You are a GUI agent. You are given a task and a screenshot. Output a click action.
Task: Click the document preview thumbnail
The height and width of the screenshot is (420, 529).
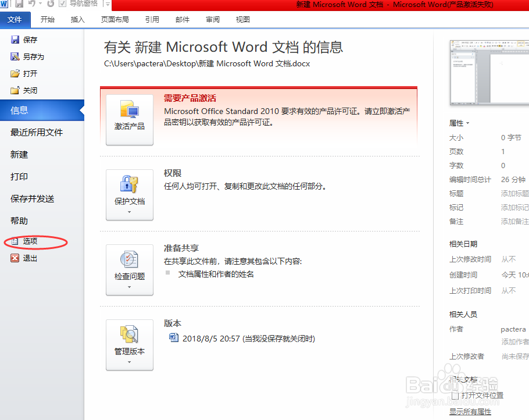489,72
